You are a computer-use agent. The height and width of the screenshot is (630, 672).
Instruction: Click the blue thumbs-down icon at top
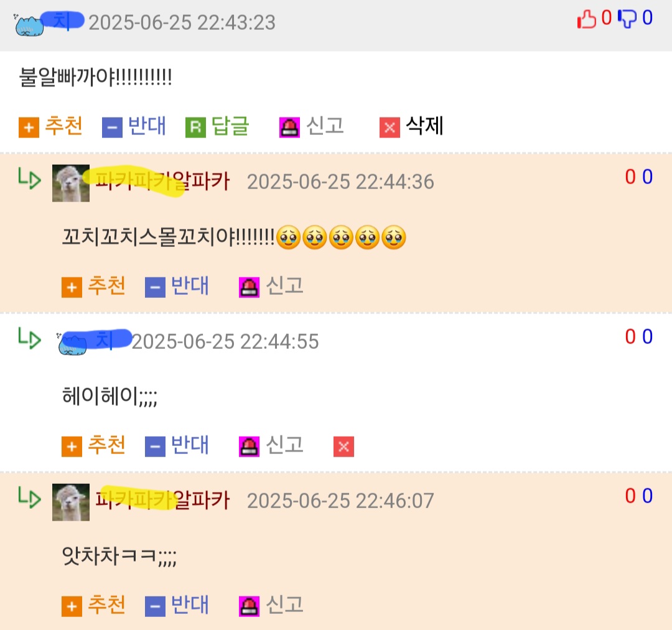(x=627, y=19)
